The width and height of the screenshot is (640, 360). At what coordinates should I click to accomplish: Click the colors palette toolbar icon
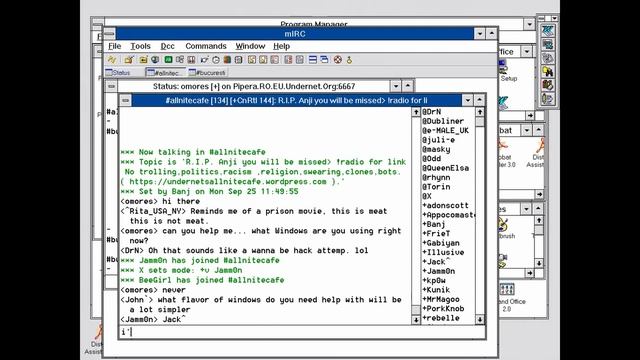tap(227, 60)
